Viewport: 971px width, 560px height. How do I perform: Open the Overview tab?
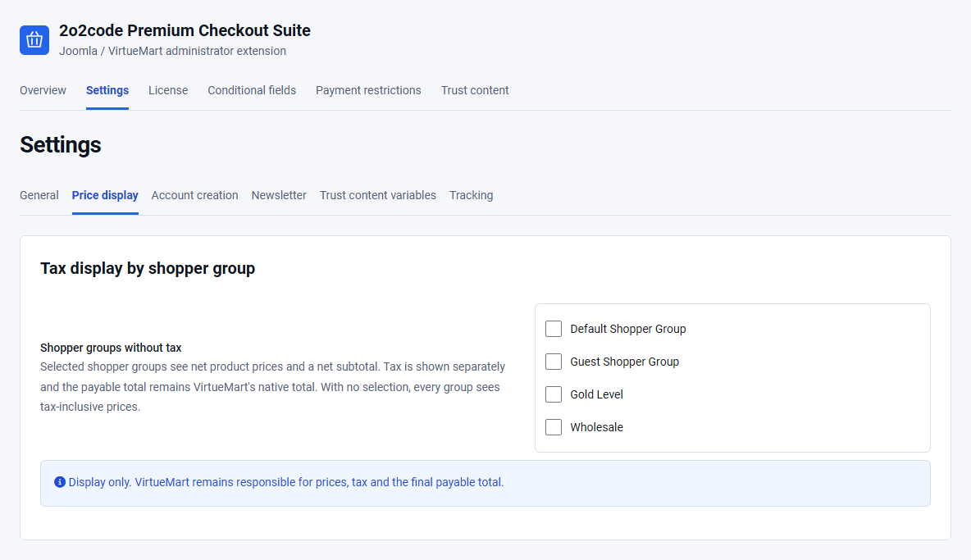click(x=43, y=90)
